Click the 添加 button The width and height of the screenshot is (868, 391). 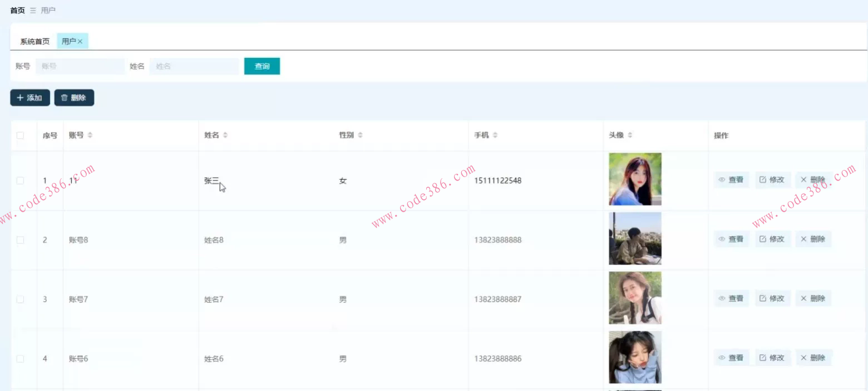(x=30, y=97)
